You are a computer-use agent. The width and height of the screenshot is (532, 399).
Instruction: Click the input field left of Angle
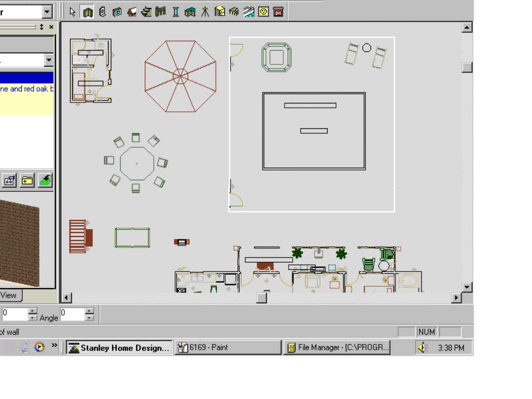click(15, 314)
